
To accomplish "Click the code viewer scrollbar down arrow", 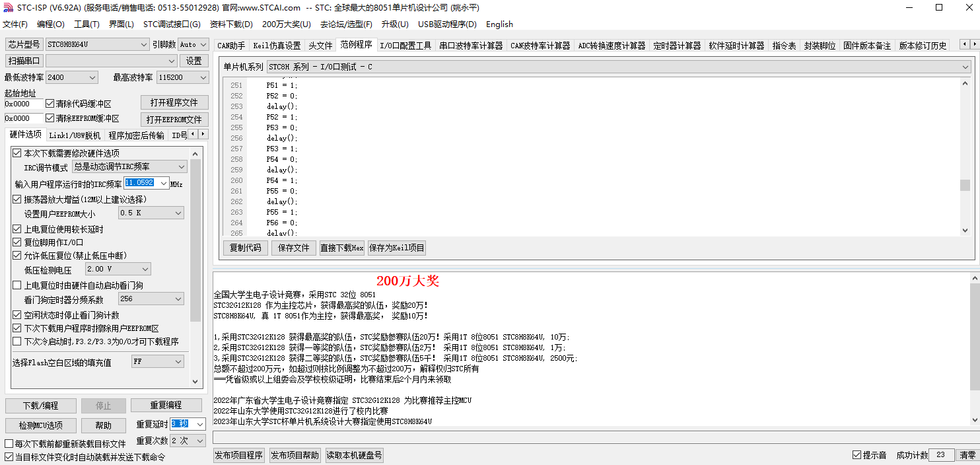I will [965, 231].
